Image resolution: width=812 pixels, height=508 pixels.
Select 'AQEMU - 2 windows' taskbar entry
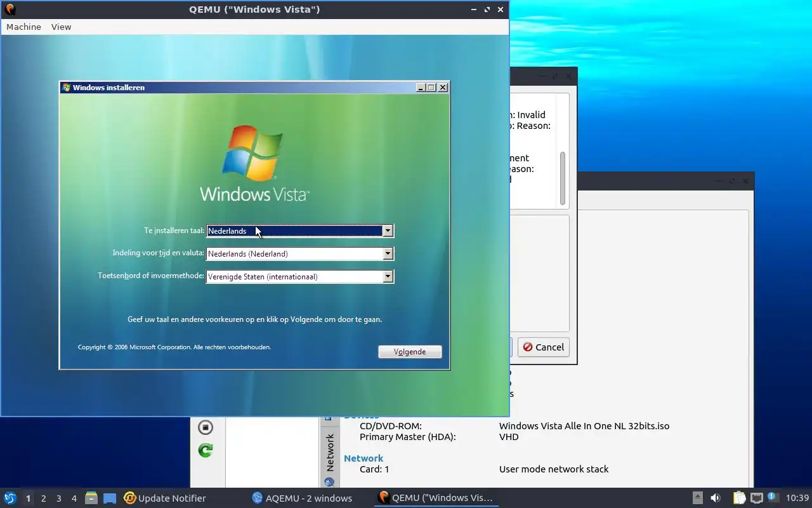pos(302,498)
